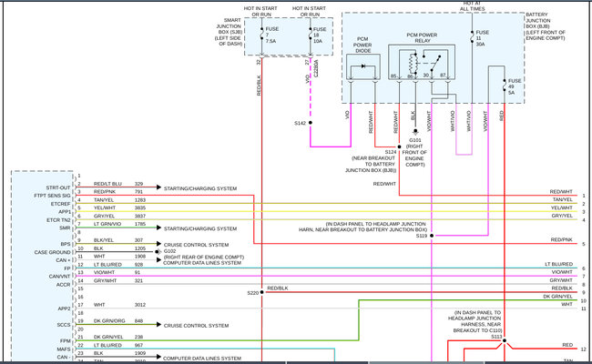
Task: Click connector label C2280A
Action: click(316, 68)
